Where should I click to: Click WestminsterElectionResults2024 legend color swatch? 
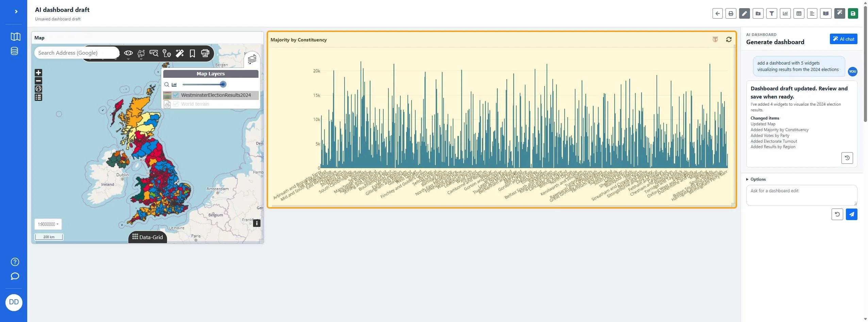click(167, 95)
